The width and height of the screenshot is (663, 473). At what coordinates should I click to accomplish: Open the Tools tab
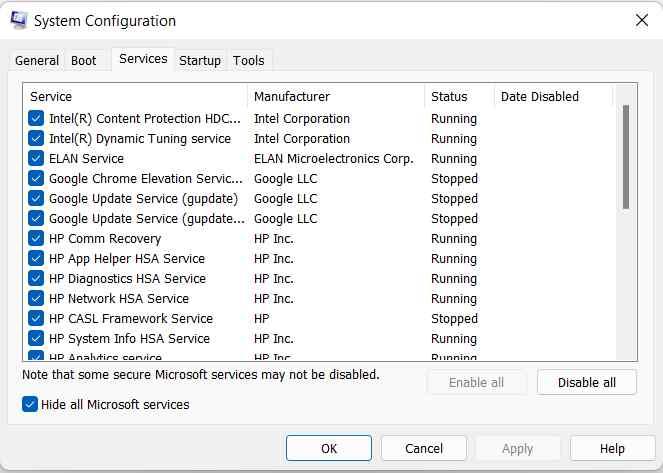tap(249, 60)
